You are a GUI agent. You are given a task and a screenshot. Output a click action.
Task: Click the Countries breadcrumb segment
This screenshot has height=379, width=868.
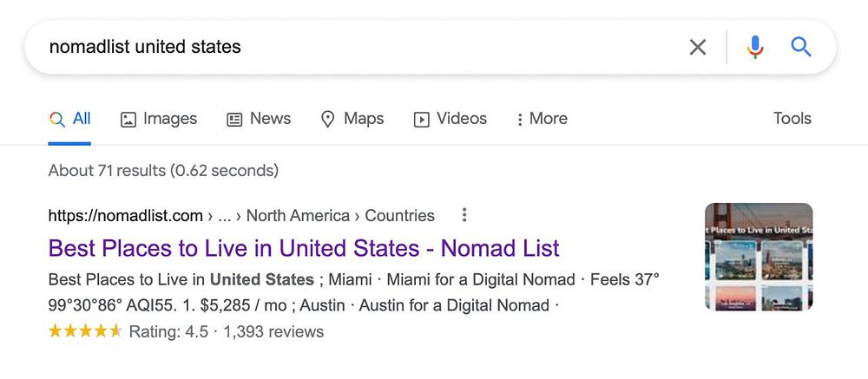point(399,215)
